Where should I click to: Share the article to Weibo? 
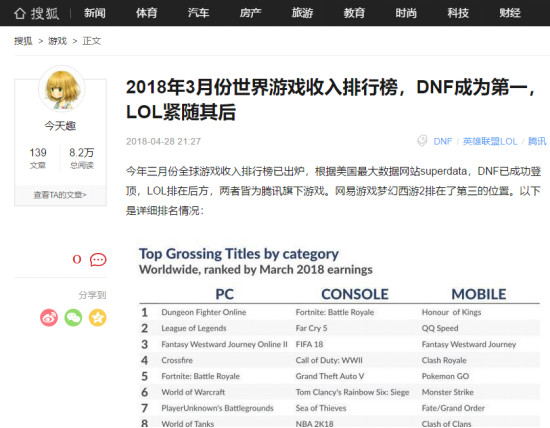[x=49, y=318]
